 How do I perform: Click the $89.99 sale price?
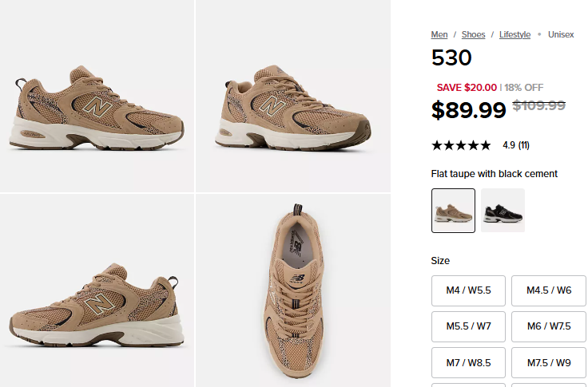pyautogui.click(x=468, y=109)
